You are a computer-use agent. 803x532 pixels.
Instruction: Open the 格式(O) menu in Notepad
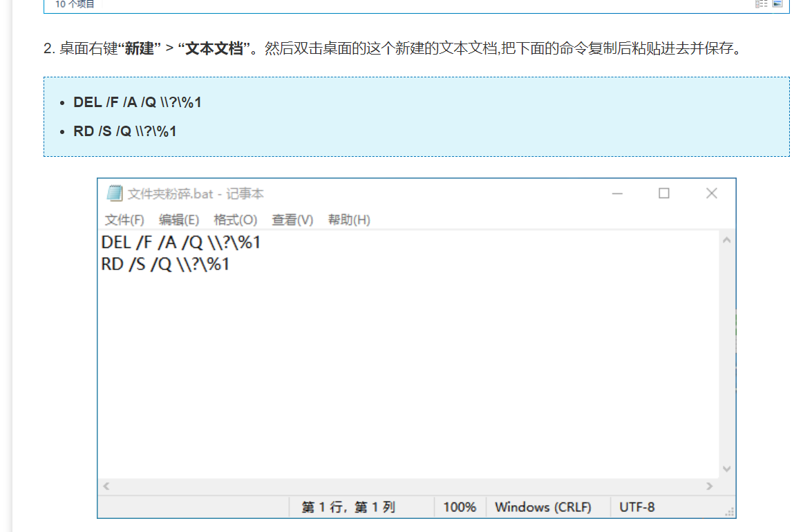[235, 220]
